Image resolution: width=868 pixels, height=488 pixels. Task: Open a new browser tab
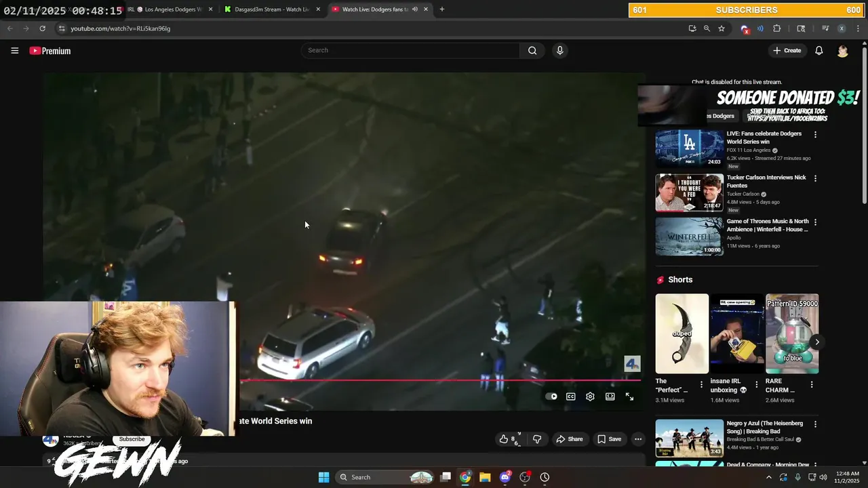tap(442, 9)
